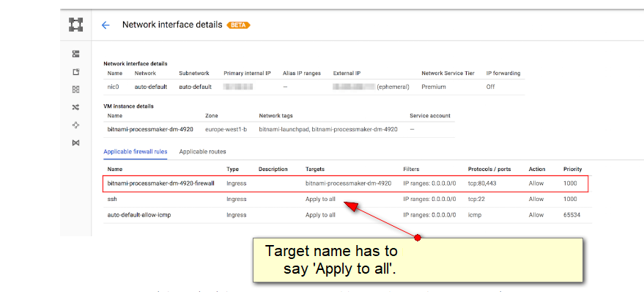Image resolution: width=644 pixels, height=292 pixels.
Task: Click Apply to all target in ssh row
Action: pos(320,199)
